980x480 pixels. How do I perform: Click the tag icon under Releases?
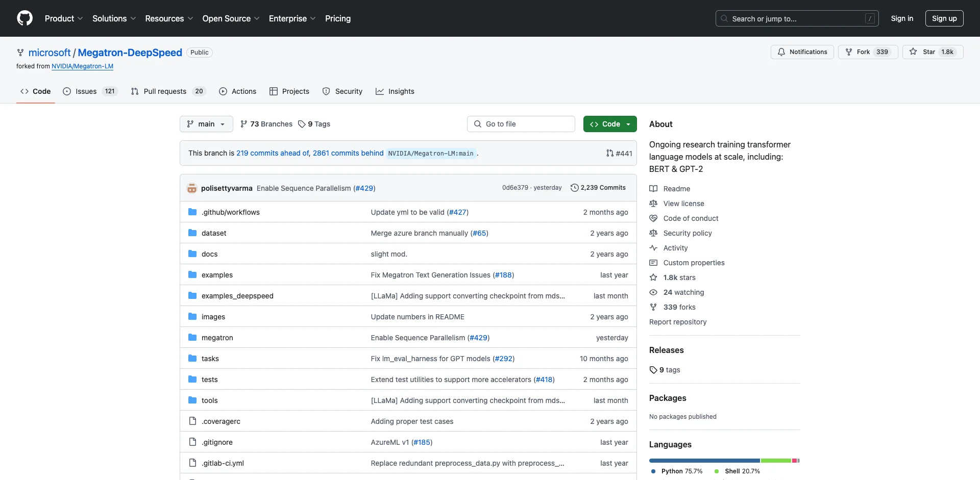tap(653, 370)
